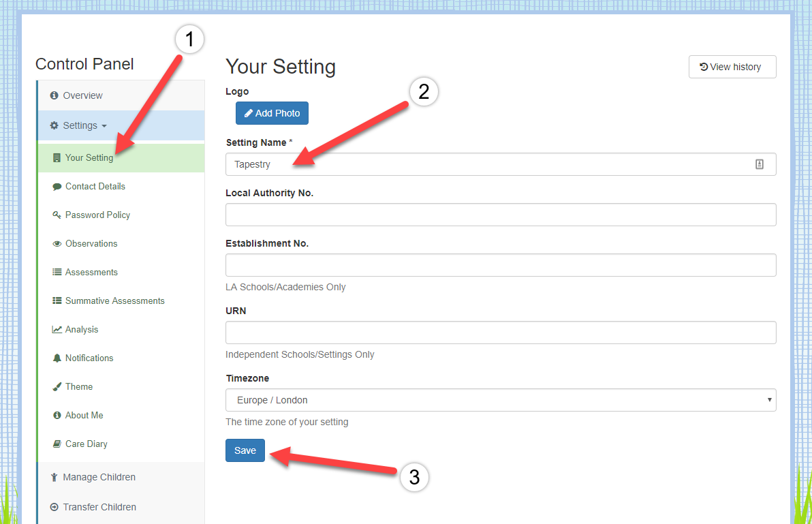The width and height of the screenshot is (812, 524).
Task: Open Theme settings
Action: pyautogui.click(x=122, y=387)
